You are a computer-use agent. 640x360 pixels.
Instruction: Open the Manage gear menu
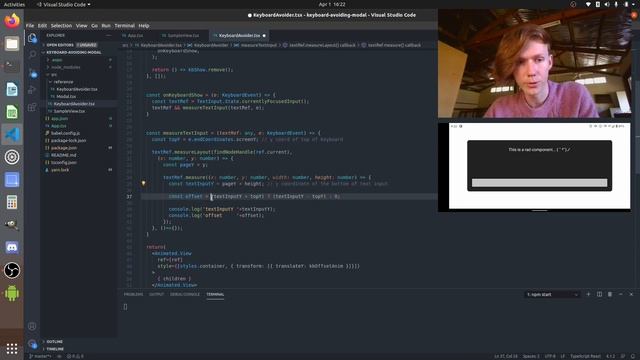[x=32, y=344]
